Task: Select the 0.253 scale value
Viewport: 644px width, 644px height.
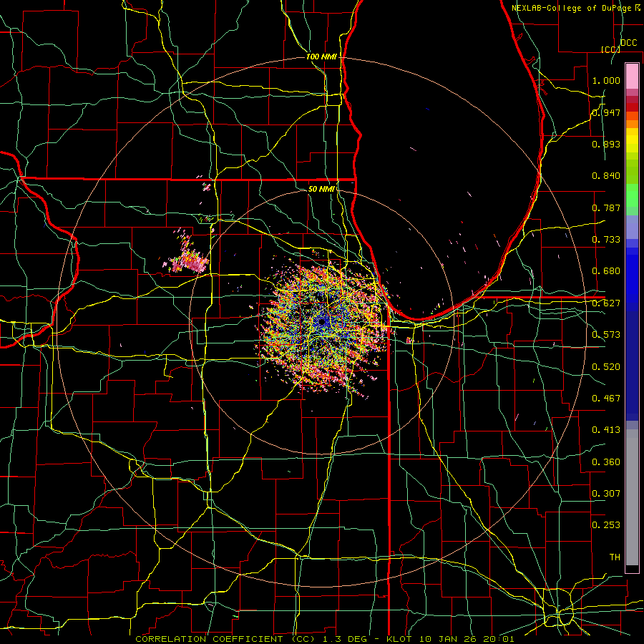Action: (x=606, y=525)
